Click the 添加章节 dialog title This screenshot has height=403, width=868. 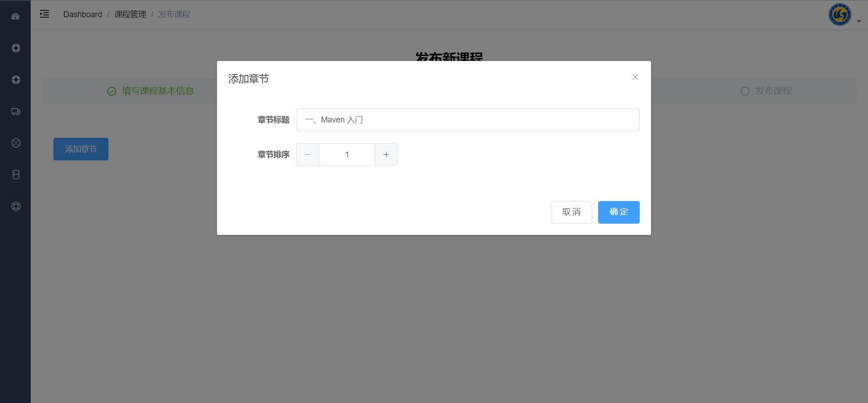[x=249, y=79]
